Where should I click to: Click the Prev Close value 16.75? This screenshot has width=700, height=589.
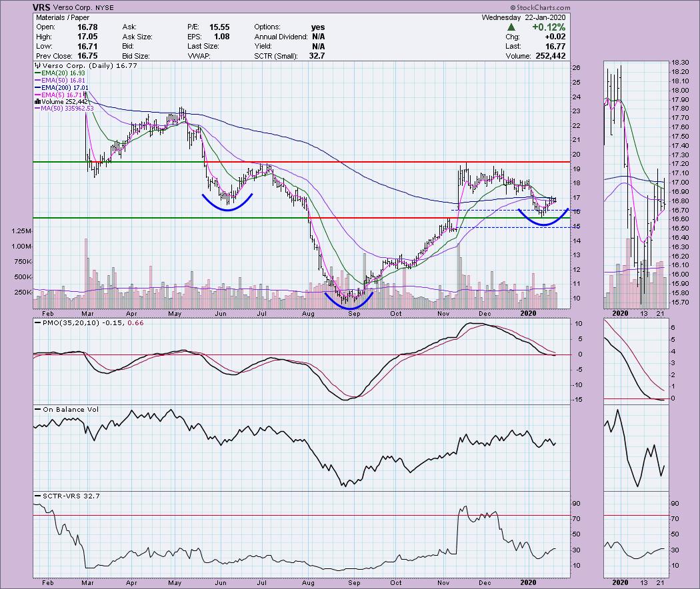[x=87, y=56]
